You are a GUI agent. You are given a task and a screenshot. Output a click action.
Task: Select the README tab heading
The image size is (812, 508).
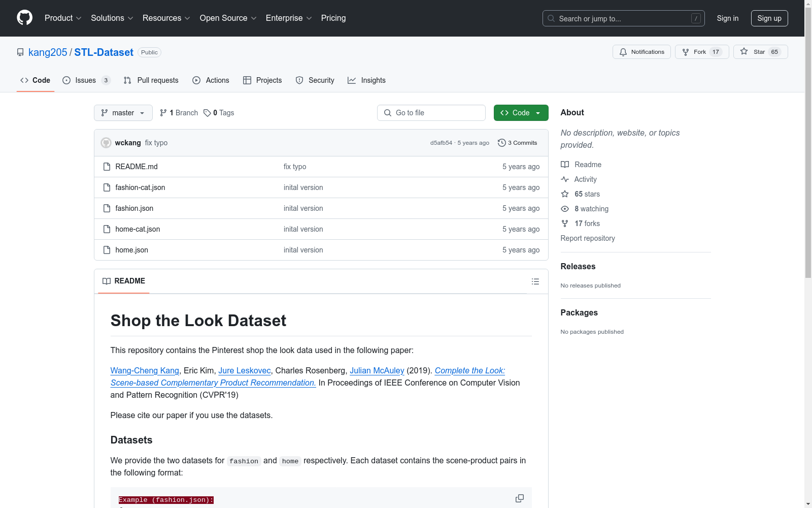coord(124,281)
